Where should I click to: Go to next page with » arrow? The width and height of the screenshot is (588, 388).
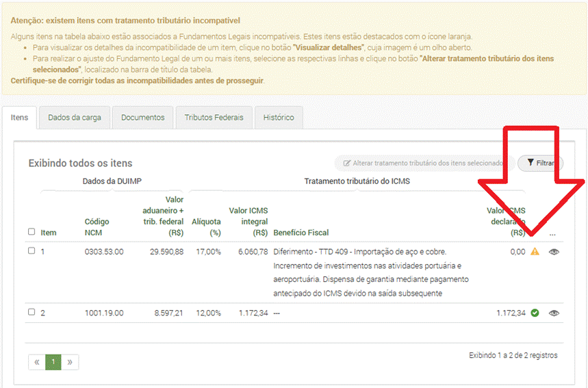pos(69,362)
